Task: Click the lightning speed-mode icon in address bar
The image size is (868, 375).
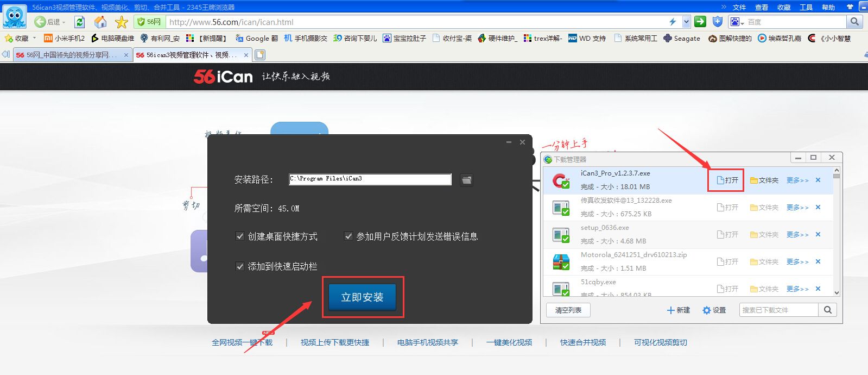Action: click(x=673, y=22)
